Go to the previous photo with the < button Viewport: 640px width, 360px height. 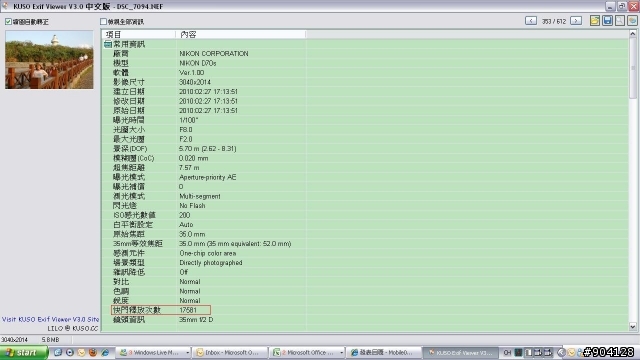pos(531,21)
